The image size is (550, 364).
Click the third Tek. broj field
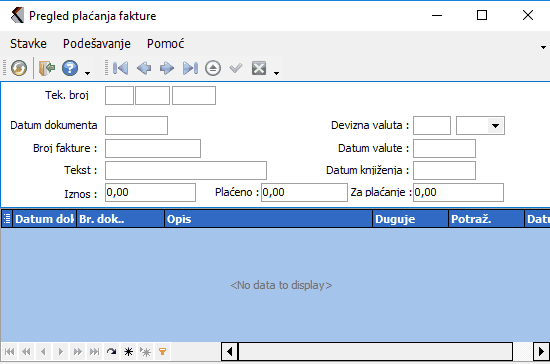[194, 95]
